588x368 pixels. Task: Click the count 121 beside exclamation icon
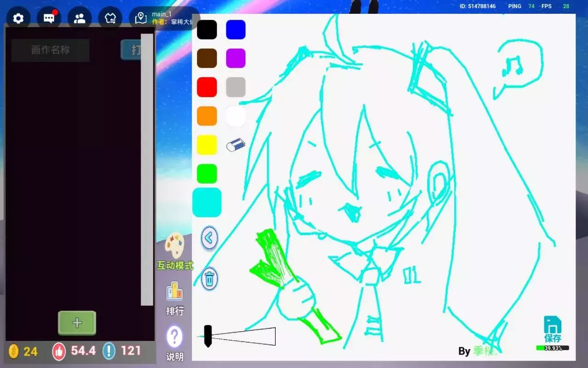click(x=131, y=351)
